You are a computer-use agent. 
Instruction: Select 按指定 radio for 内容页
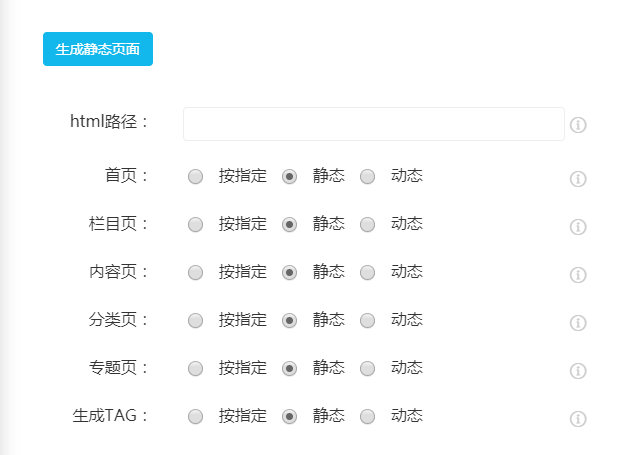point(196,272)
